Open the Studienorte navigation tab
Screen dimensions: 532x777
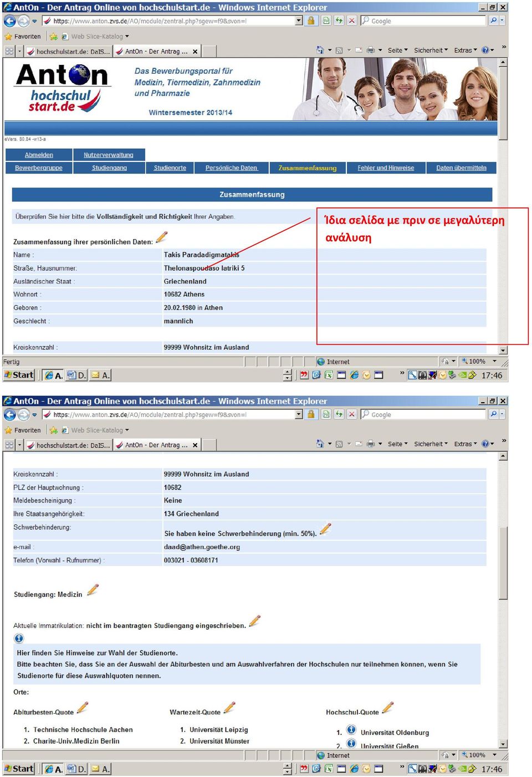[x=170, y=168]
